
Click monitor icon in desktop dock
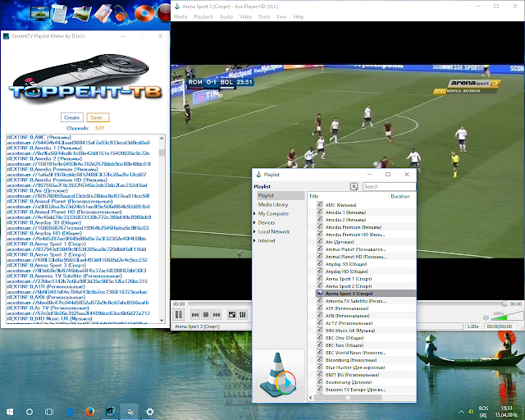point(40,14)
